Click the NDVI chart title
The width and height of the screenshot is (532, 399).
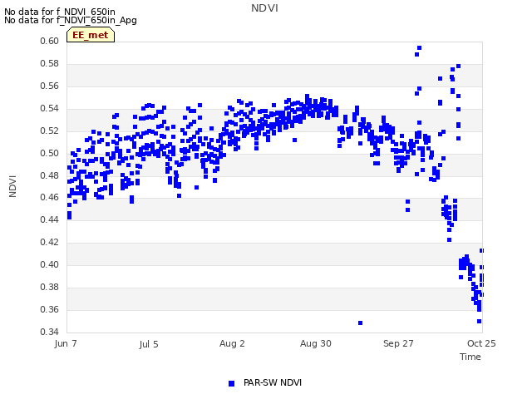pos(264,8)
